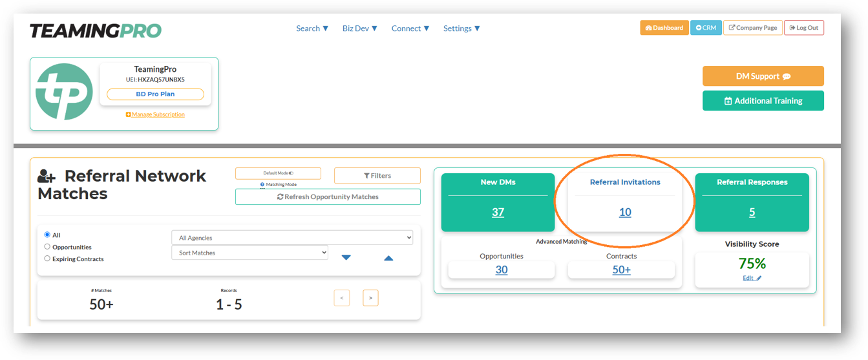Click the UEI HXZAQ57UNBX5 text
The width and height of the screenshot is (868, 360).
(155, 79)
